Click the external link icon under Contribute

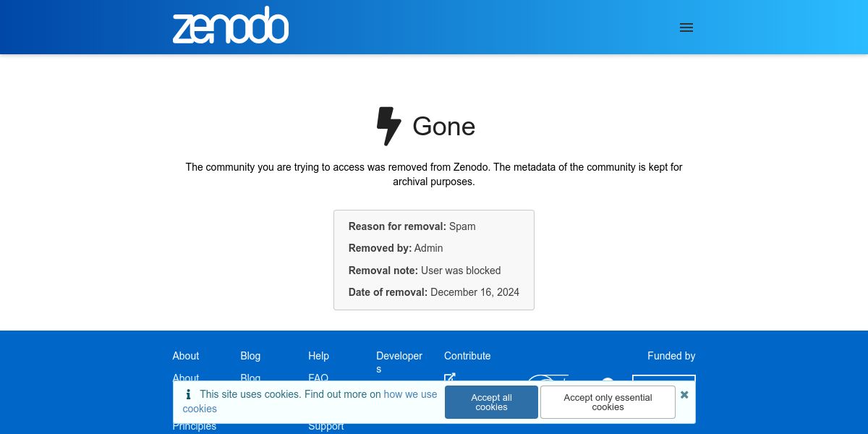tap(450, 377)
